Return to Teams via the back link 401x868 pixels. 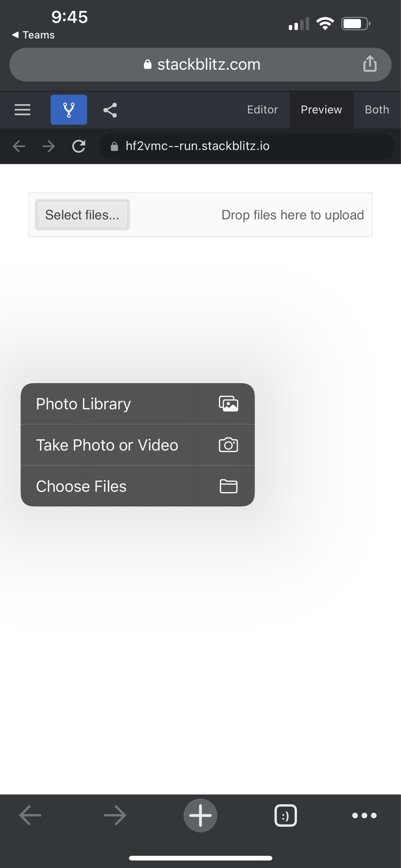tap(33, 35)
